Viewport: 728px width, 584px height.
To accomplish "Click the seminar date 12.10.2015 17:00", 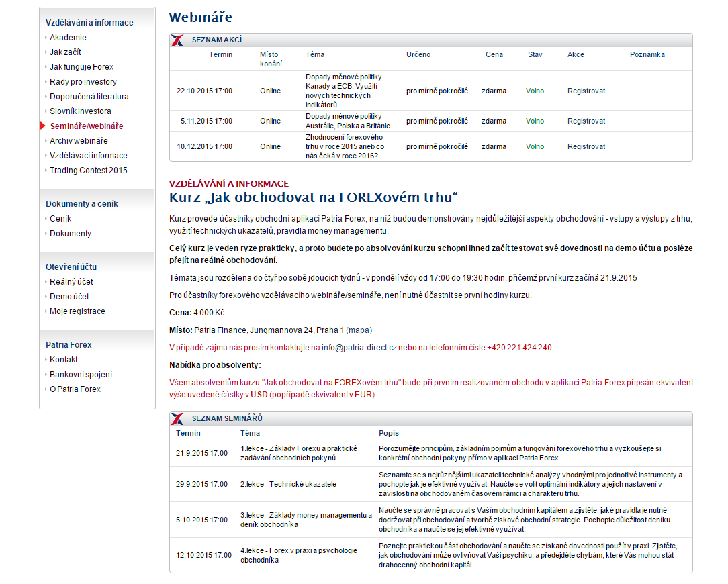I will (203, 556).
